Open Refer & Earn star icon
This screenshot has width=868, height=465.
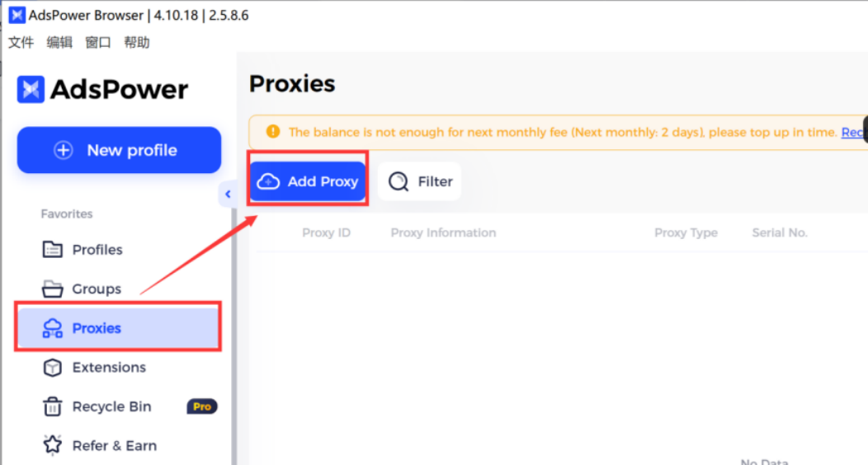click(53, 445)
